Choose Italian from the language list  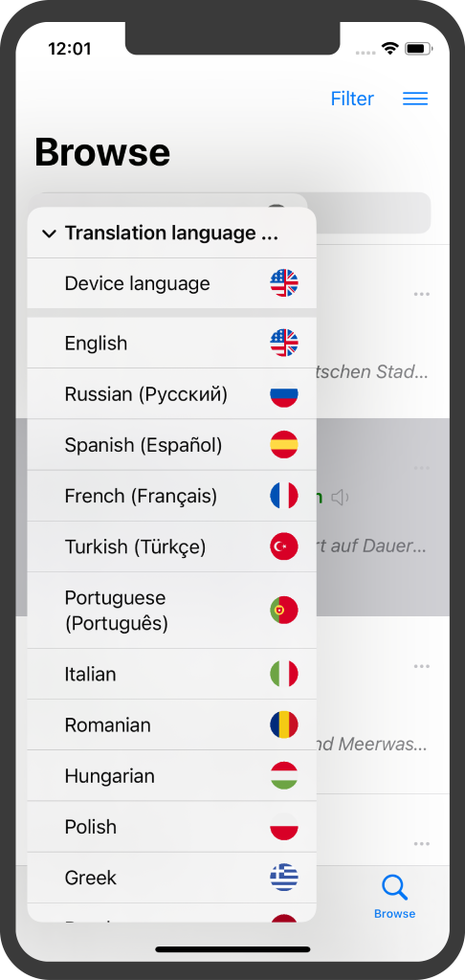(x=172, y=674)
